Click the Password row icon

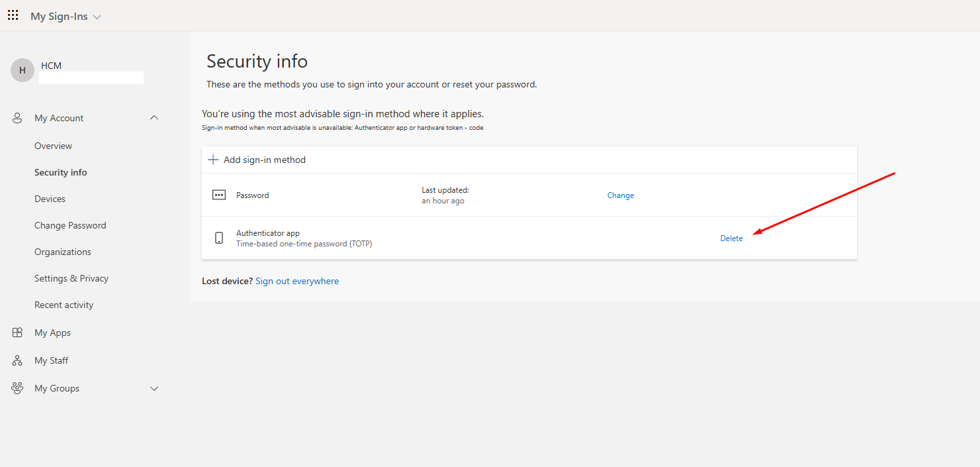click(219, 195)
